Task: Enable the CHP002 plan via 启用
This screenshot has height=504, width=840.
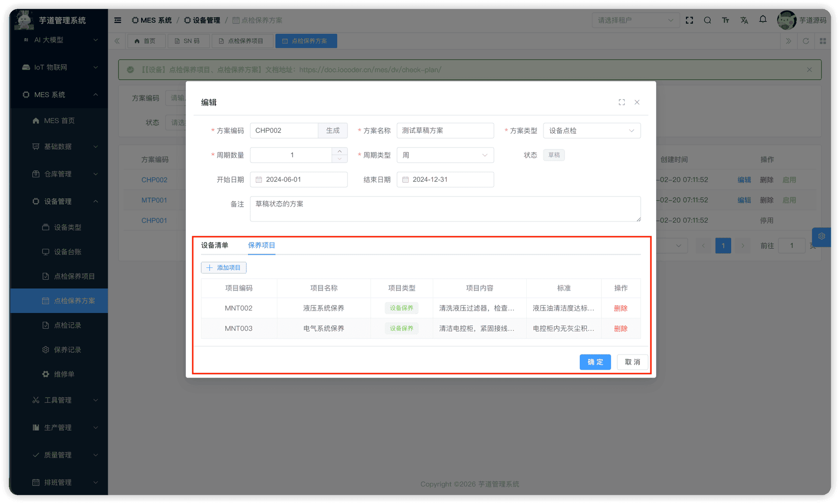Action: (x=789, y=180)
